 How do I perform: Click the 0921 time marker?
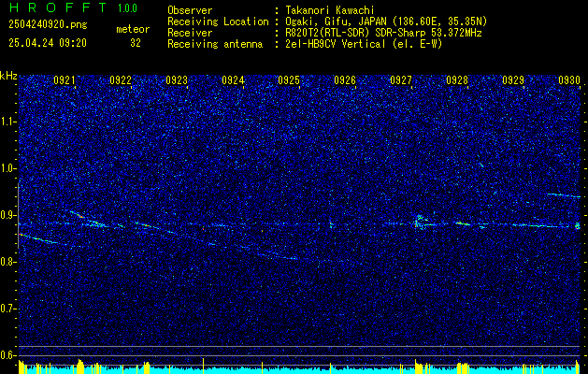click(65, 79)
